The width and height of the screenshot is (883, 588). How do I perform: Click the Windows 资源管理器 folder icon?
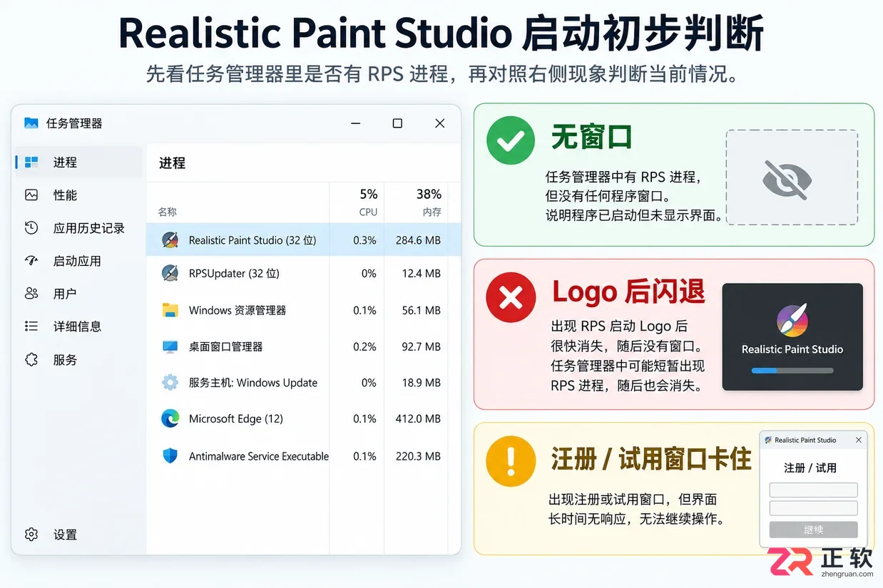pos(170,310)
